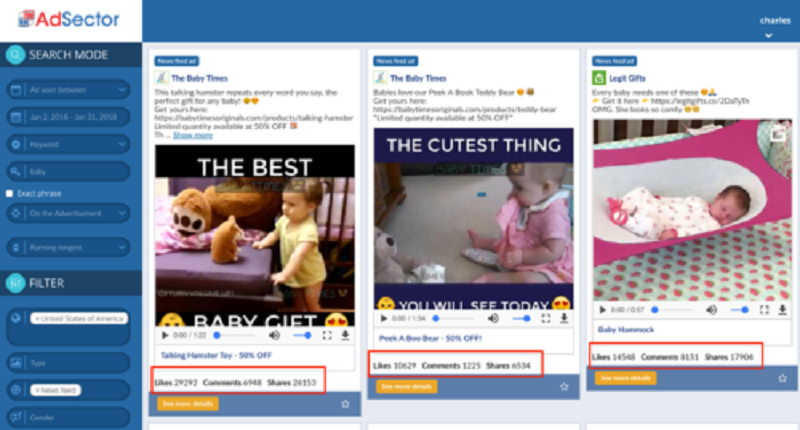Viewport: 800px width, 430px height.
Task: Favorite the talking hamster ad with star
Action: (x=345, y=404)
